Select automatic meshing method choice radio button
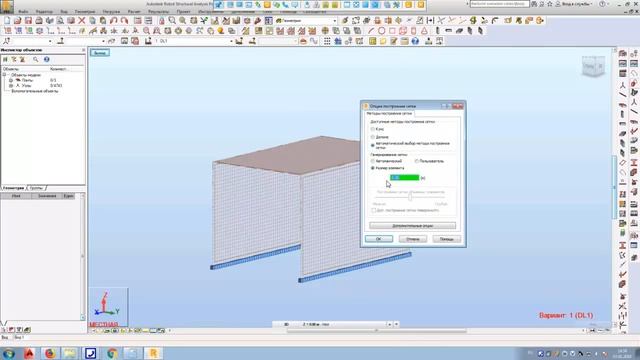640x360 pixels. pyautogui.click(x=373, y=145)
